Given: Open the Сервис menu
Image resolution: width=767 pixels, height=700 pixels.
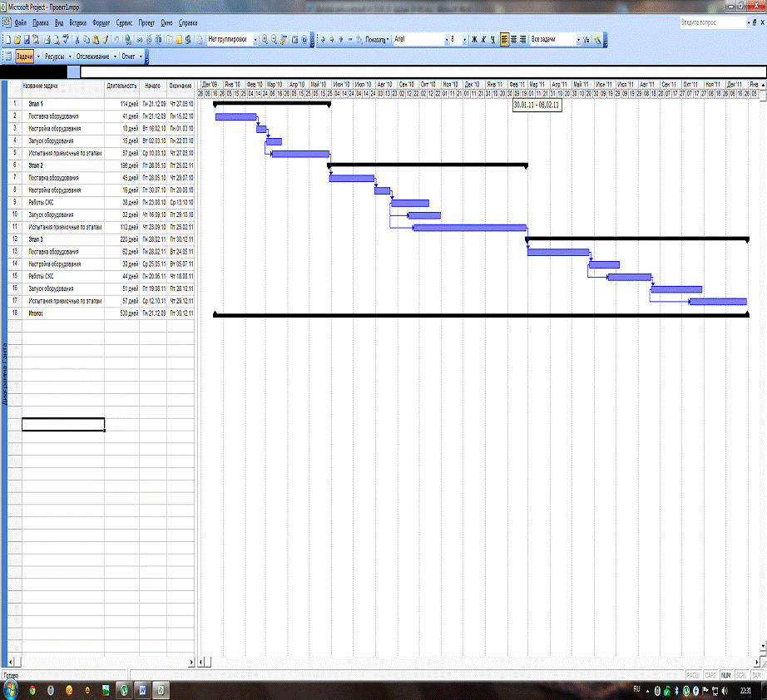Looking at the screenshot, I should (124, 23).
